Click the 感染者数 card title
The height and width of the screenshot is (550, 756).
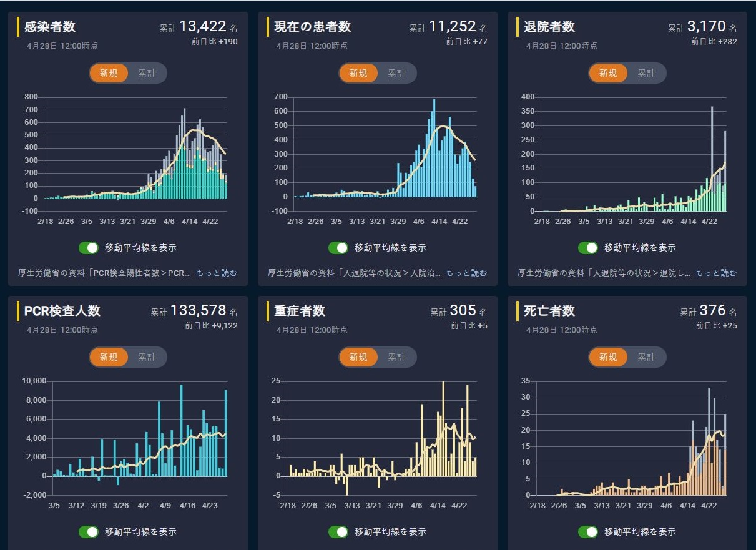[x=50, y=27]
